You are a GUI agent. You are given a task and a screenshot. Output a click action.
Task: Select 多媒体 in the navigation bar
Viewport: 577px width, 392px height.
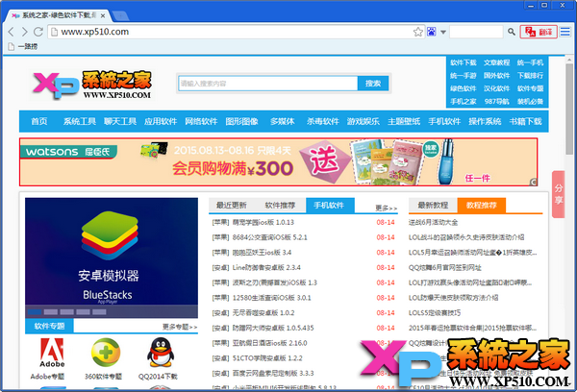282,121
